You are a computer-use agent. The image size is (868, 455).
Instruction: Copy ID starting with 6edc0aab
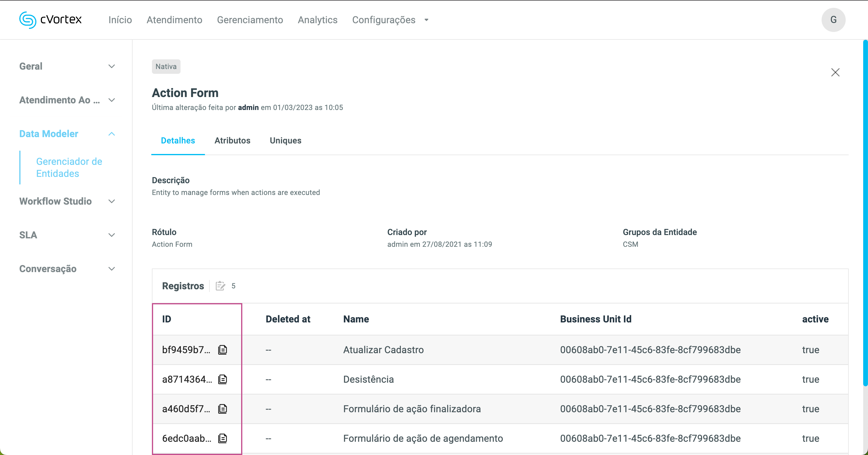click(x=222, y=438)
